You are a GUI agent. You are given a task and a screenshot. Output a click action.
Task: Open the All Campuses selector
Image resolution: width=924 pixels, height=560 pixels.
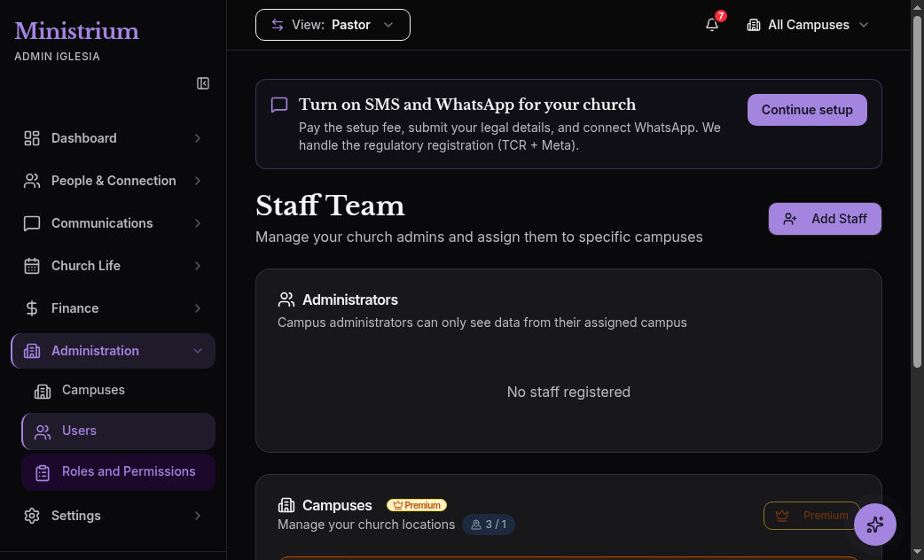click(x=808, y=25)
